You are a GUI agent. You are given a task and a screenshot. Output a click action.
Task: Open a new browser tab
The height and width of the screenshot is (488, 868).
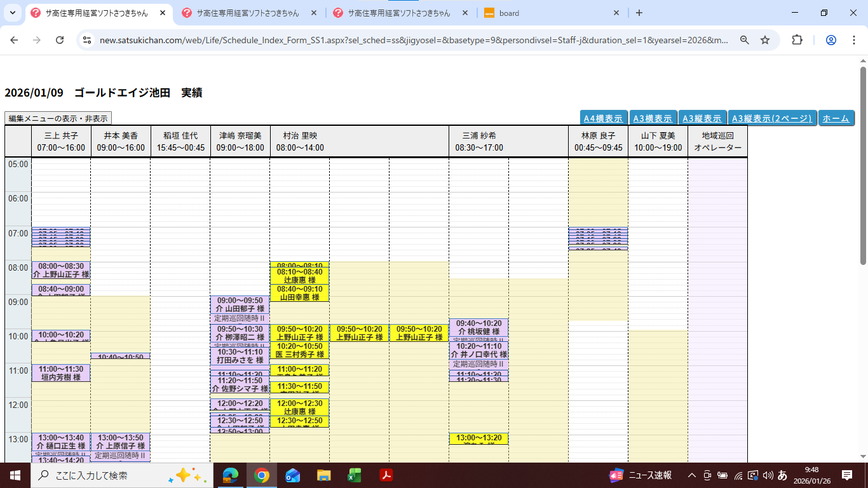coord(639,13)
